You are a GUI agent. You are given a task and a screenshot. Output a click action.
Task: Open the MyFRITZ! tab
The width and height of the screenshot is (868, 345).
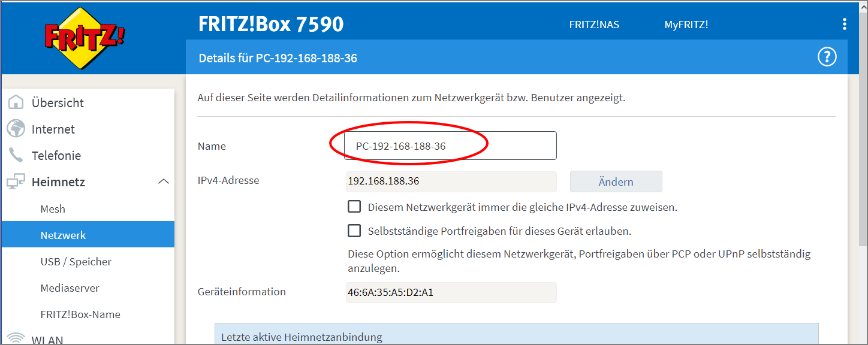click(x=686, y=25)
